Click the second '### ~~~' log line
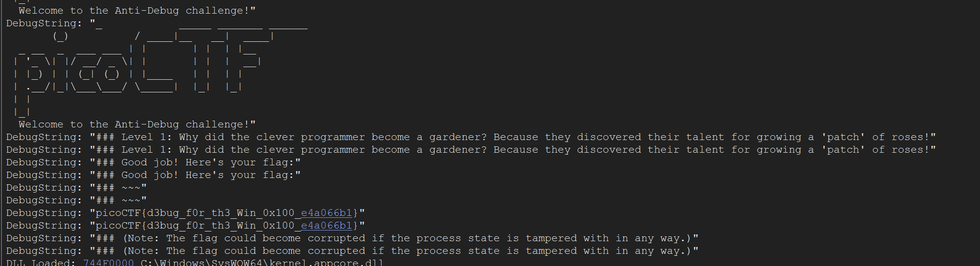Viewport: 980px width, 266px height. (76, 200)
